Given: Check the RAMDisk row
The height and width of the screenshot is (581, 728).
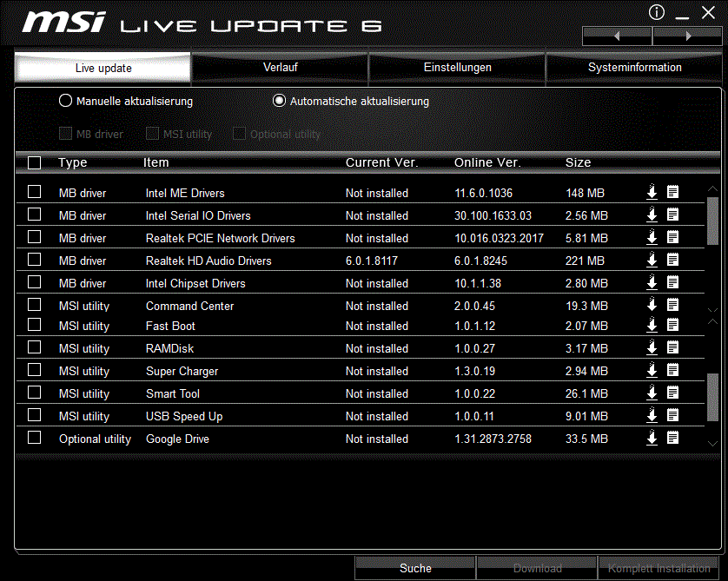Looking at the screenshot, I should [35, 347].
